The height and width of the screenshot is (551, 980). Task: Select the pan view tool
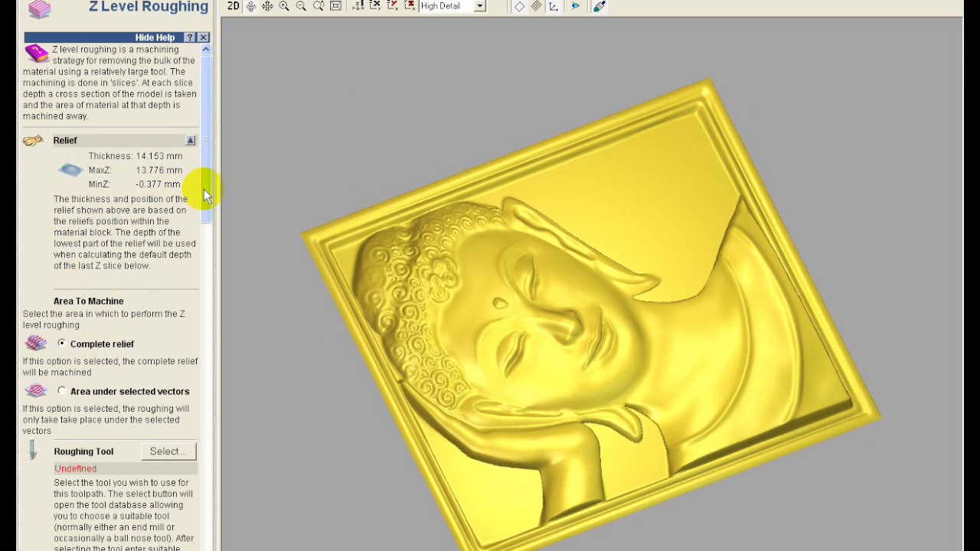click(x=267, y=6)
